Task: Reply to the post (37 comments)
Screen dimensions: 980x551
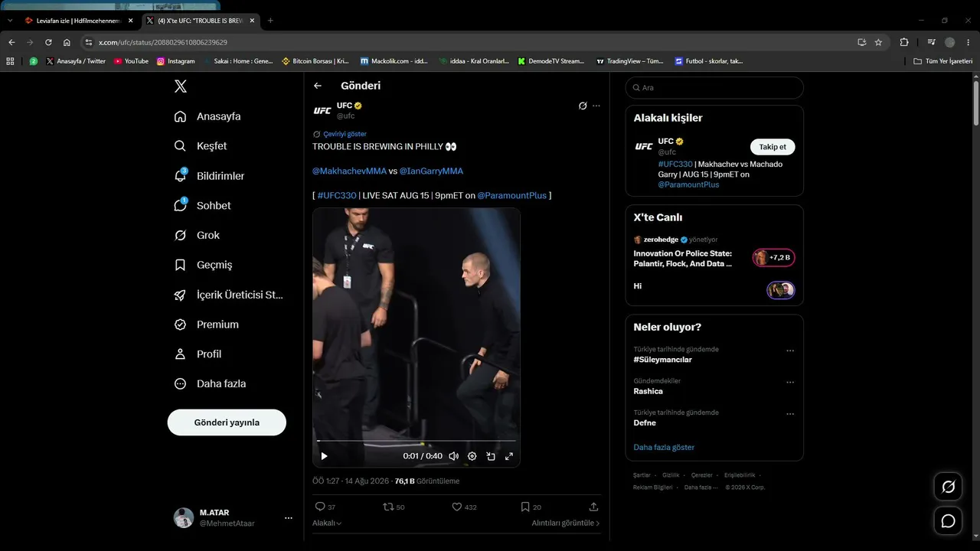Action: pyautogui.click(x=325, y=507)
